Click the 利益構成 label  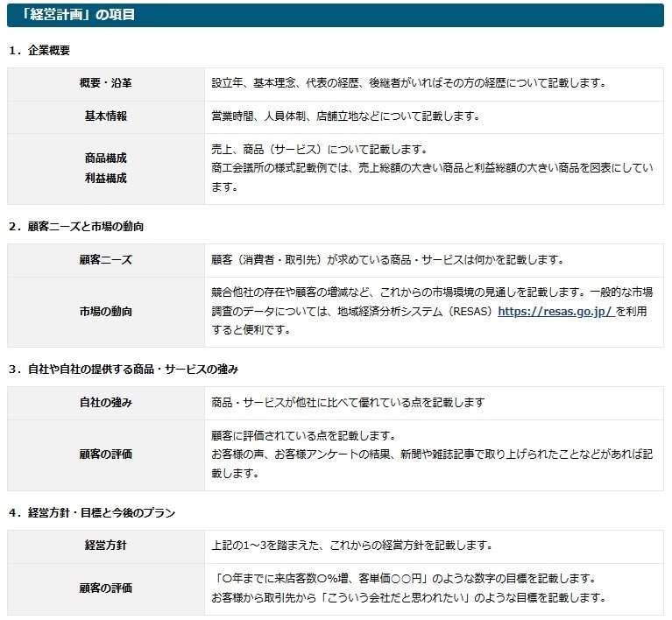point(105,178)
